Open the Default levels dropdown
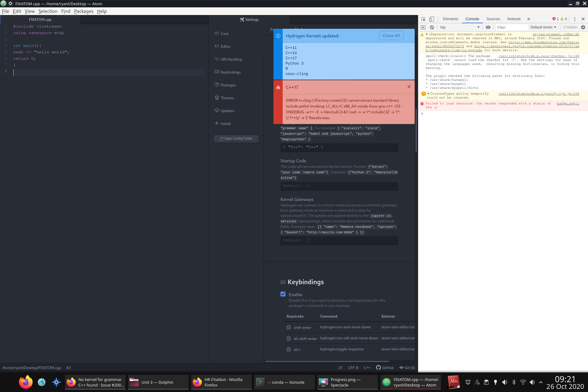Image resolution: width=588 pixels, height=392 pixels. [x=543, y=27]
